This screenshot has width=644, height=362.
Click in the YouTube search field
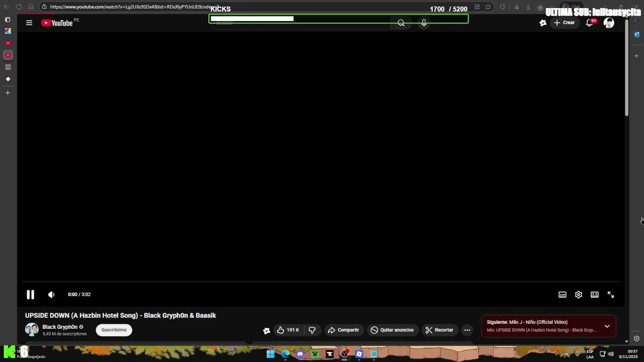302,23
